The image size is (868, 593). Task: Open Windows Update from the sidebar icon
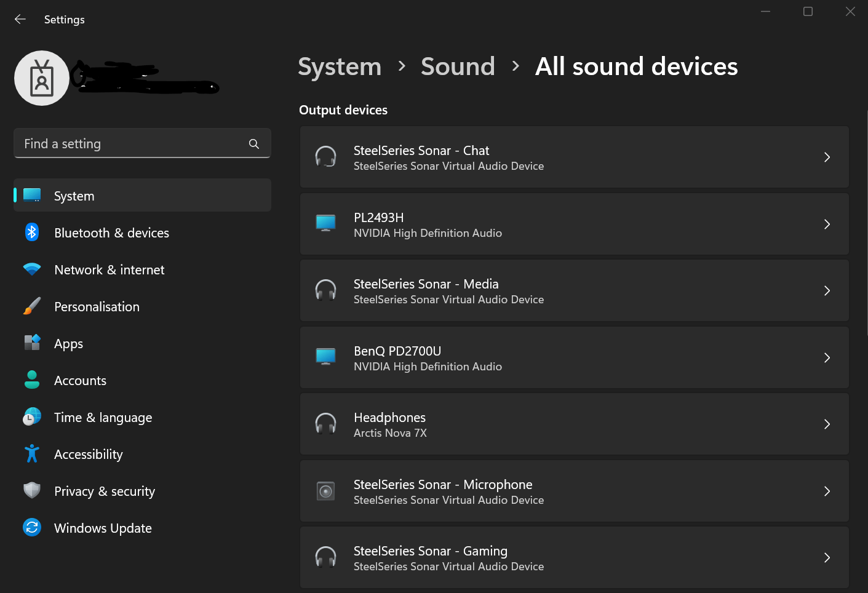(31, 528)
